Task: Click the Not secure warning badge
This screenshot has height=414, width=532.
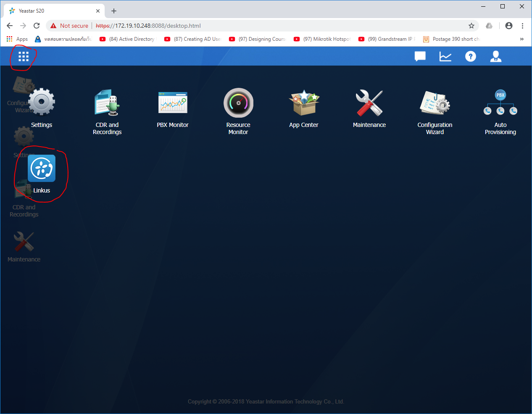Action: (69, 26)
